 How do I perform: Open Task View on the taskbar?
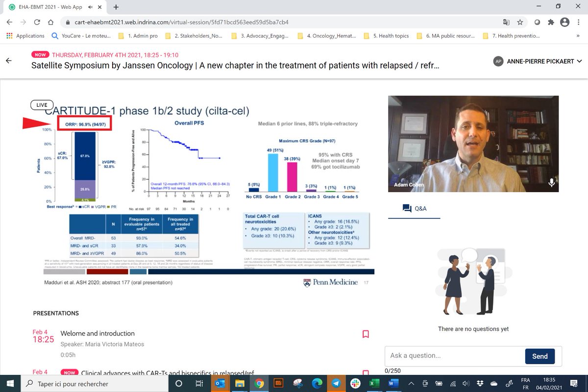[199, 384]
